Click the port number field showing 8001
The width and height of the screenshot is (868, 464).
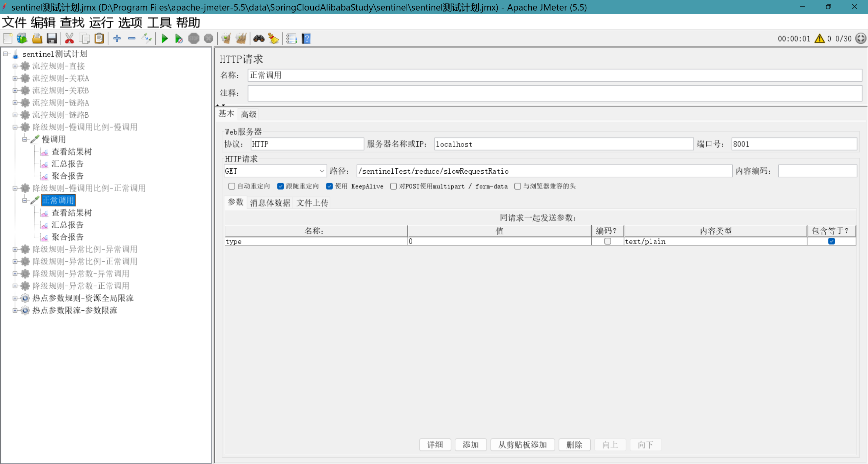point(794,144)
